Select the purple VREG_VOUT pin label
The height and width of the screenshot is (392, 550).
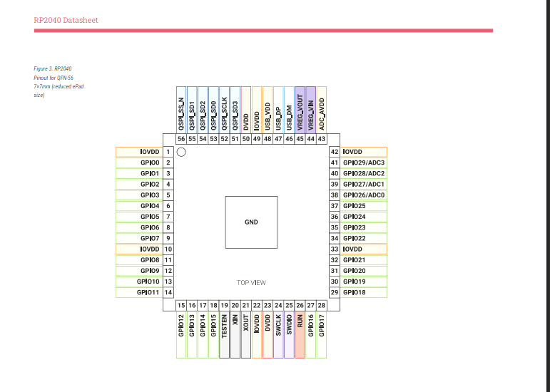point(300,110)
